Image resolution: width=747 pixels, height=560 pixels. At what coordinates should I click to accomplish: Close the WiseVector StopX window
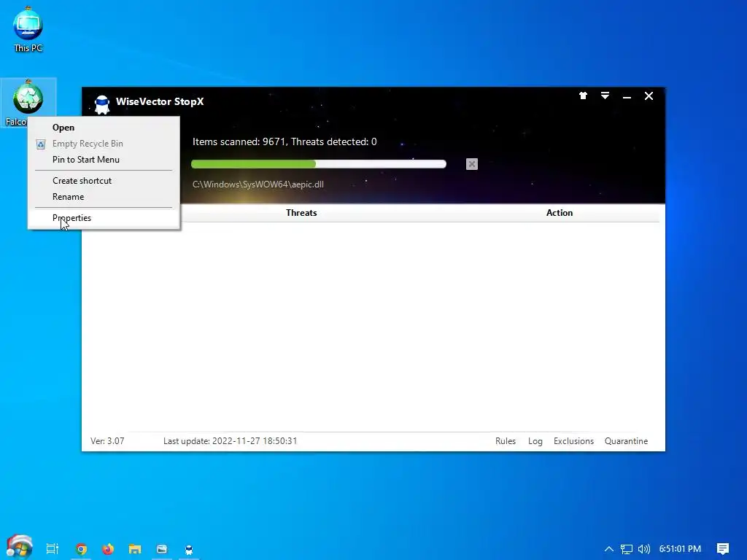649,96
